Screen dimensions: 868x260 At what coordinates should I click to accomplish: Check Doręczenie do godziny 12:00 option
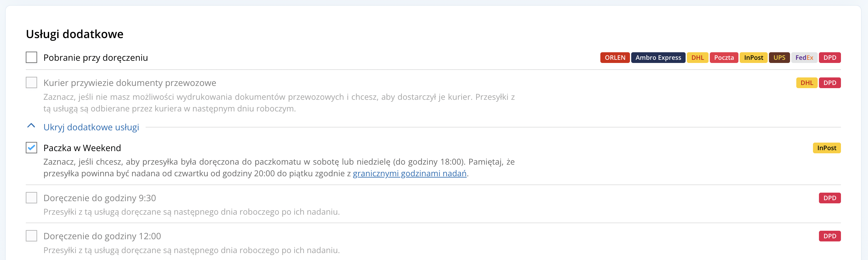coord(31,236)
